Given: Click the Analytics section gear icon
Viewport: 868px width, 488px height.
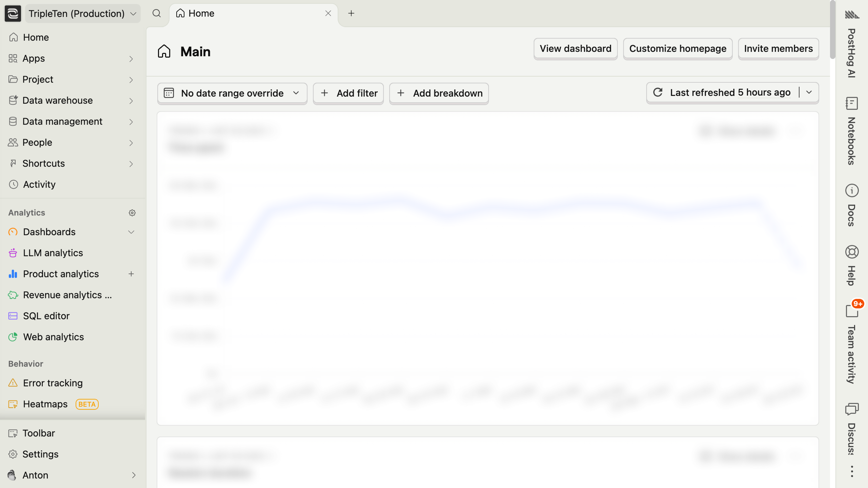Looking at the screenshot, I should (132, 213).
